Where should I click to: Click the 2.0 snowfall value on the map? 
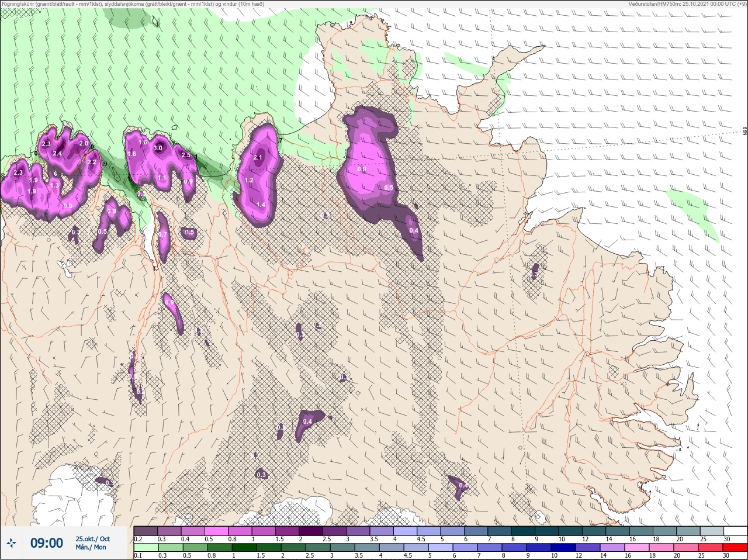pos(84,143)
